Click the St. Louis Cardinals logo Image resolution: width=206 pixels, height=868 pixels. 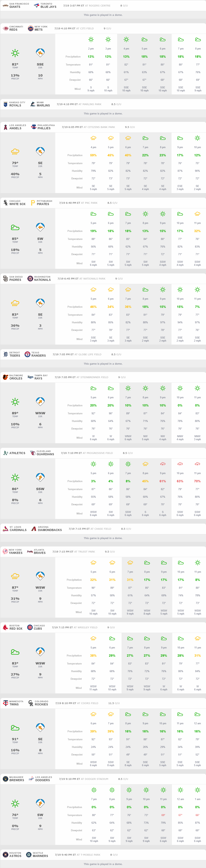(5, 529)
